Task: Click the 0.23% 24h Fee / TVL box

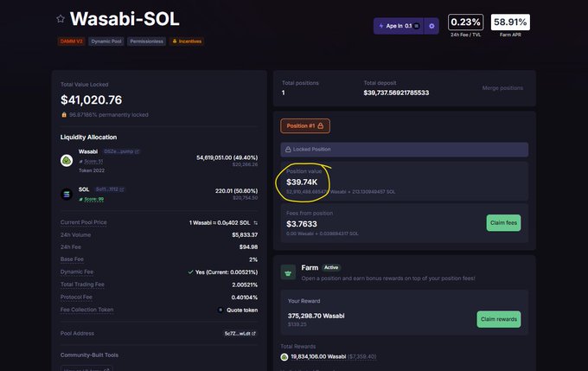Action: [465, 22]
